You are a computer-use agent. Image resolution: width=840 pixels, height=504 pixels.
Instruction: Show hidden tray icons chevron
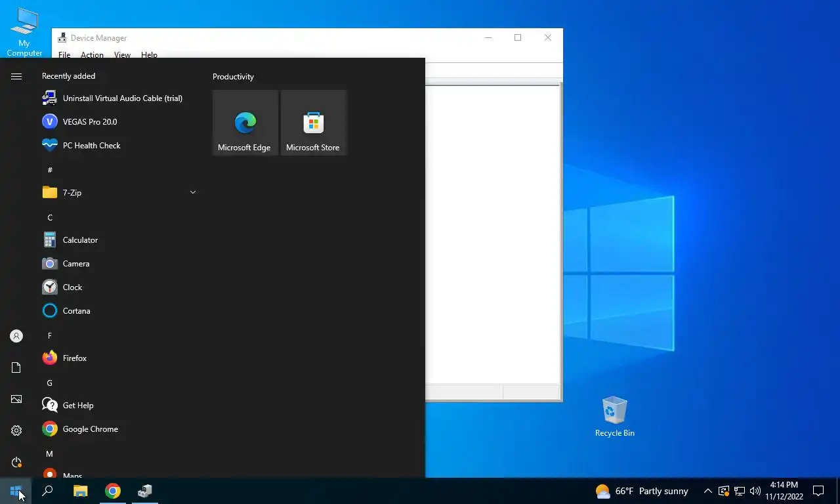click(707, 491)
